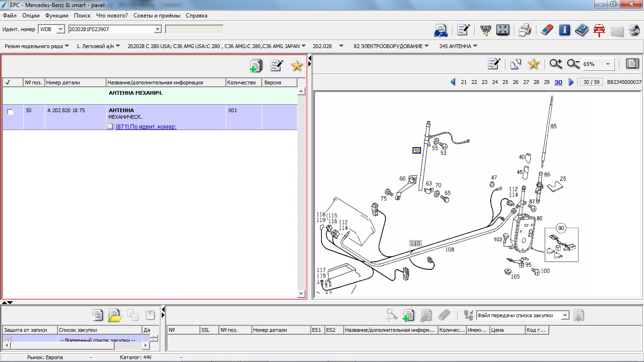Viewport: 644px width, 362px height.
Task: Open the WDB prefix dropdown
Action: [x=60, y=29]
